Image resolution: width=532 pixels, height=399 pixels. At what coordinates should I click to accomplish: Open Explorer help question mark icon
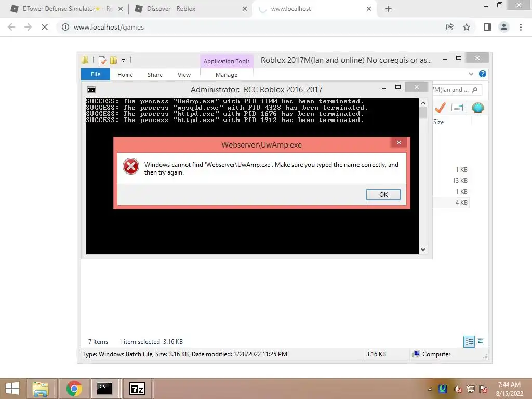[x=483, y=74]
